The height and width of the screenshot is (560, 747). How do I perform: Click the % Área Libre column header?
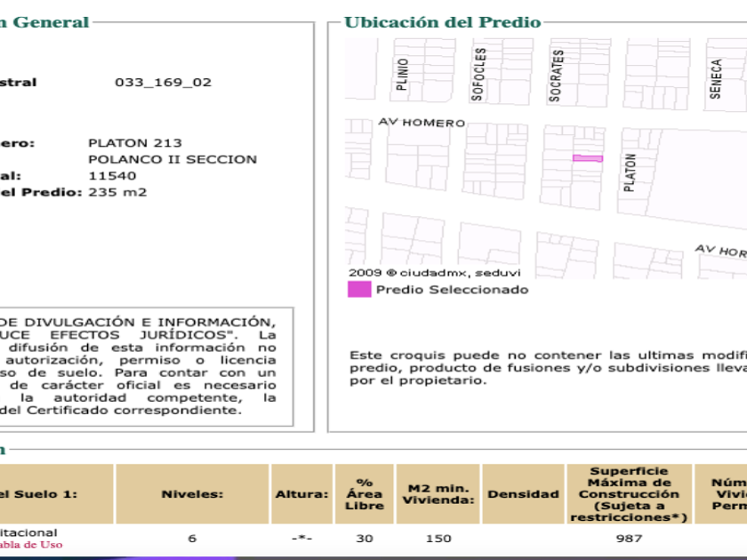(365, 494)
